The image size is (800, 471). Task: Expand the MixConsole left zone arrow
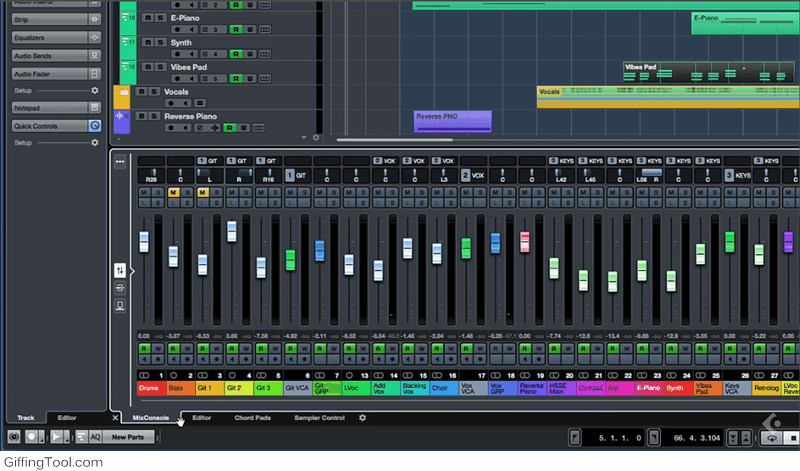point(132,271)
